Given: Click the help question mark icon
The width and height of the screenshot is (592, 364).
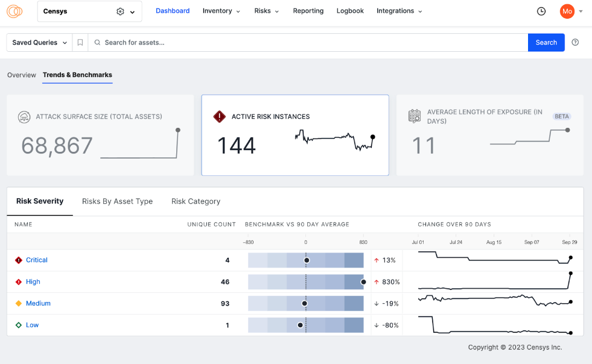Looking at the screenshot, I should coord(574,42).
